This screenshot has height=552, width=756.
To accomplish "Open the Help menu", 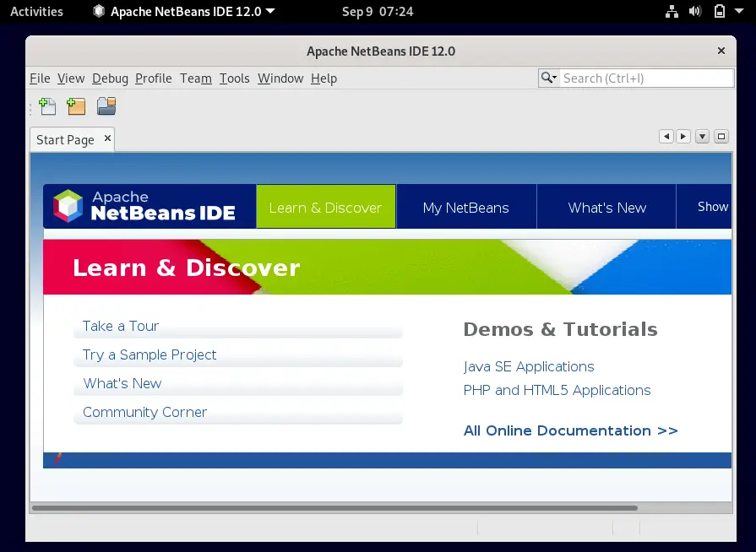I will coord(324,78).
